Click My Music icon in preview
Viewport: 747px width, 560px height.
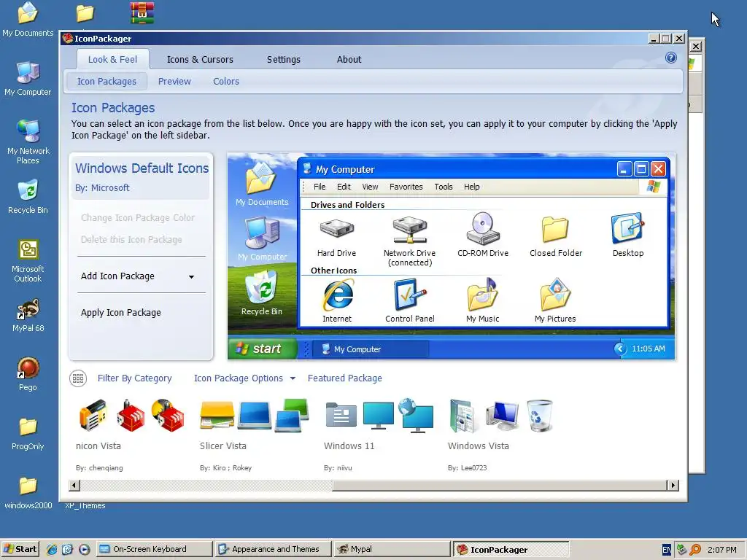tap(483, 295)
